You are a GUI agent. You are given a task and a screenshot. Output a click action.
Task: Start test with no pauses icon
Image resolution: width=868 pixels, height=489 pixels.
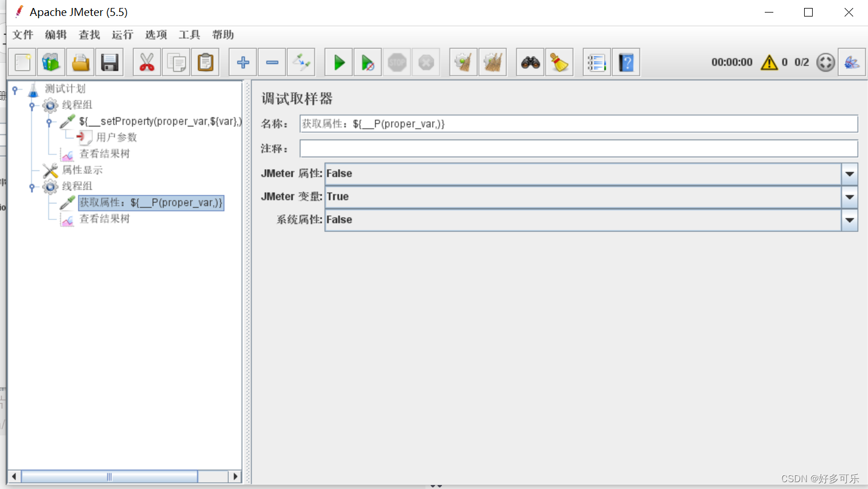click(368, 62)
